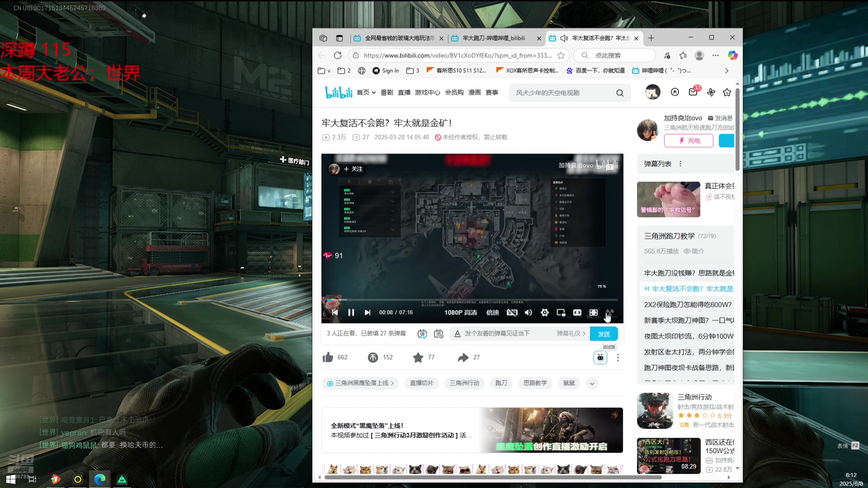Open favorites star icon in bilibili header
The width and height of the screenshot is (868, 488).
pyautogui.click(x=727, y=92)
